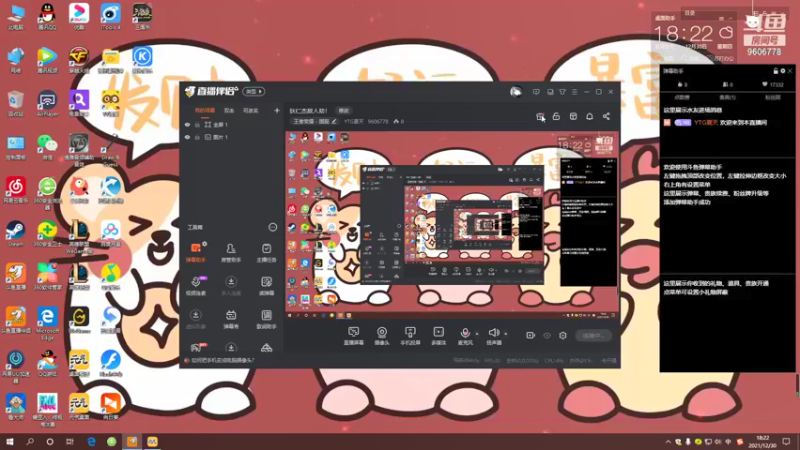Open the 如何把手机变成电脑摄像头 tip link
The image size is (800, 450).
click(222, 360)
